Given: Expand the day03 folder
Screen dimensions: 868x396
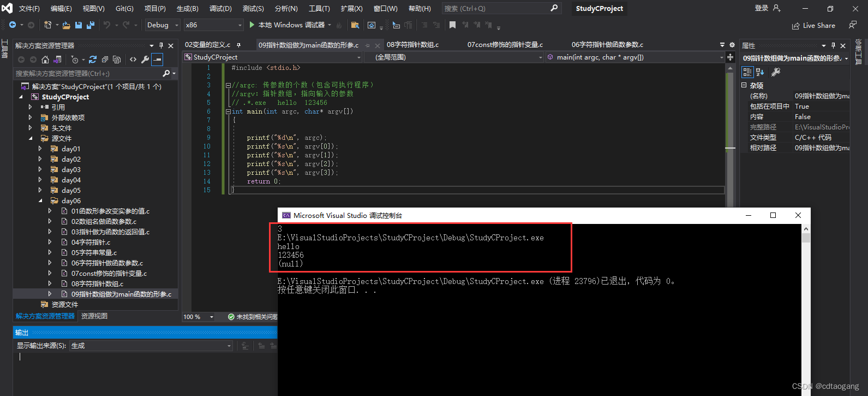Looking at the screenshot, I should tap(40, 169).
